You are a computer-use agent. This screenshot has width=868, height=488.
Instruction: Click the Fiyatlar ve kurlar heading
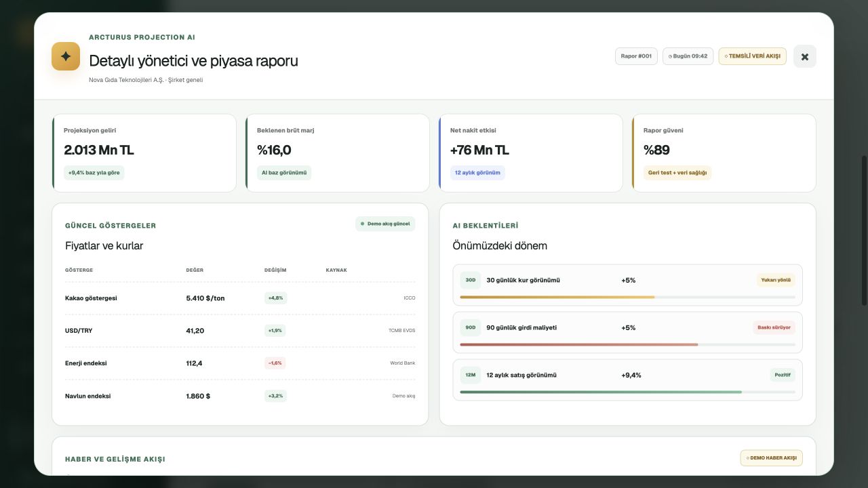104,245
